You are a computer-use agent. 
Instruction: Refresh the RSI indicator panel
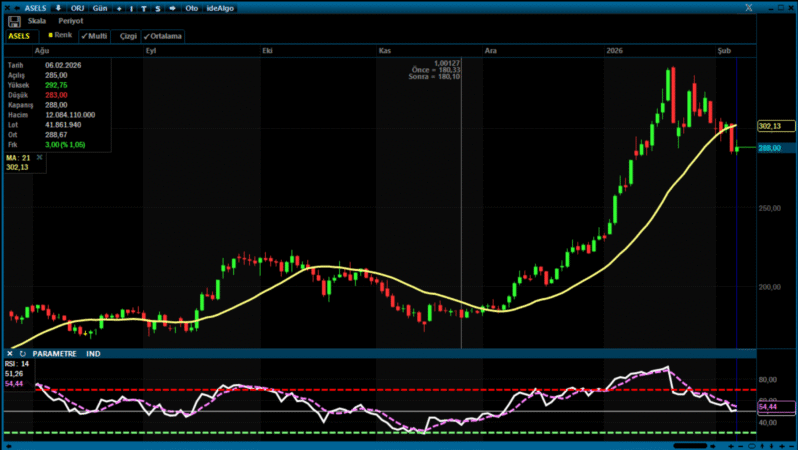click(x=21, y=353)
